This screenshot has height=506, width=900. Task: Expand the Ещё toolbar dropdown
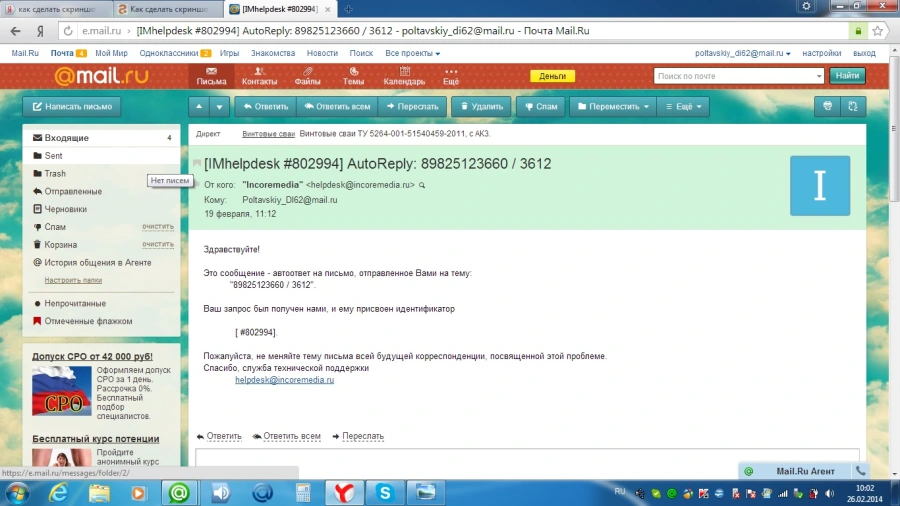(683, 107)
